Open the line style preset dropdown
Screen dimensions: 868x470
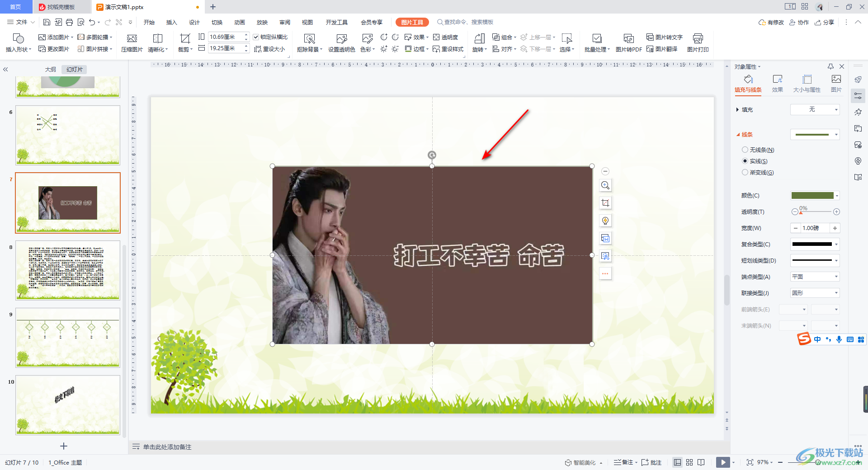[815, 134]
